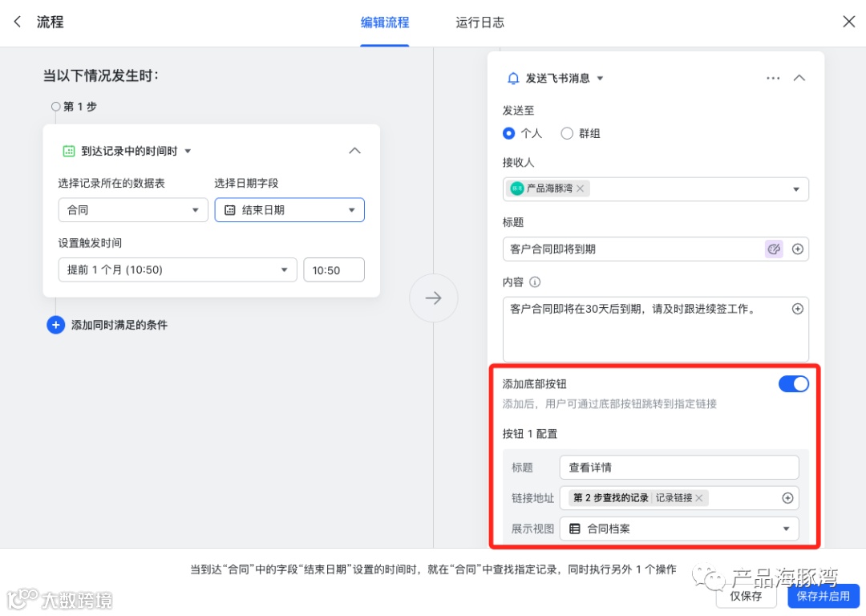This screenshot has width=866, height=616.
Task: Click the 内容 message text area
Action: [x=656, y=330]
